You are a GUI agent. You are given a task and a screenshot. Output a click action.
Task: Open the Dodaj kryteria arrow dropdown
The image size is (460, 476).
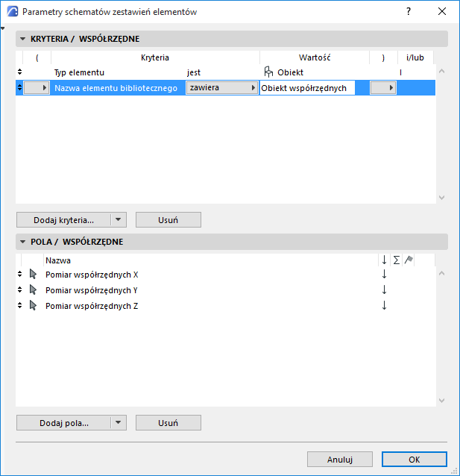click(119, 220)
